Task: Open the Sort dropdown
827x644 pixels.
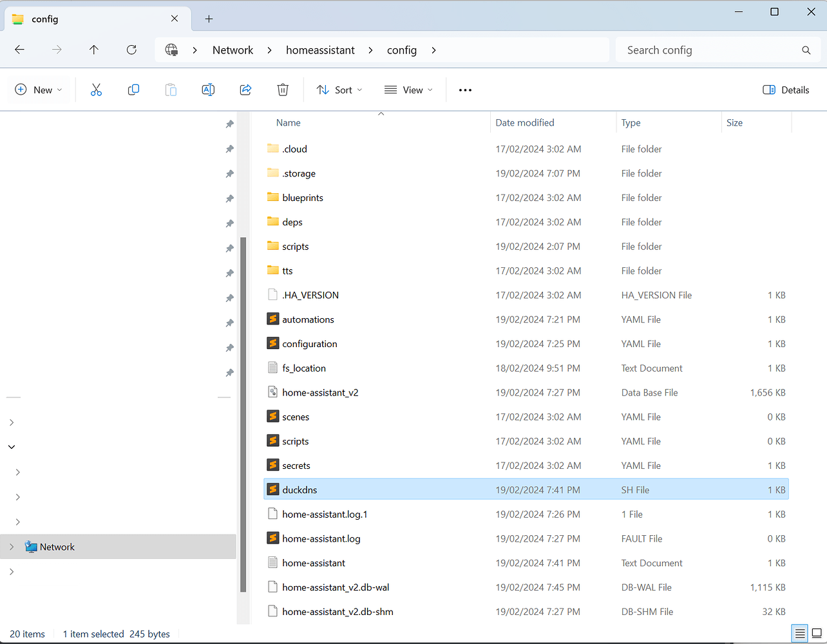Action: coord(339,90)
